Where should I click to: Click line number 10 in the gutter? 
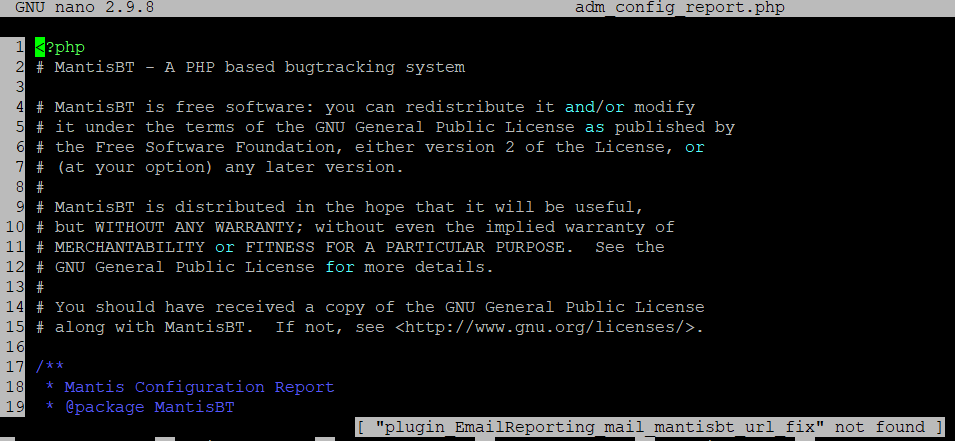pyautogui.click(x=15, y=227)
